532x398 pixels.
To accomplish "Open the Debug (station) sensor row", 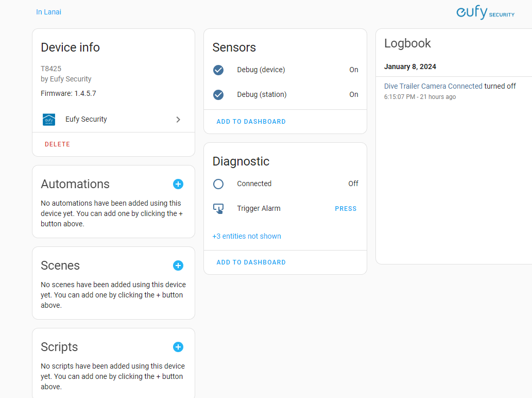I will point(285,95).
